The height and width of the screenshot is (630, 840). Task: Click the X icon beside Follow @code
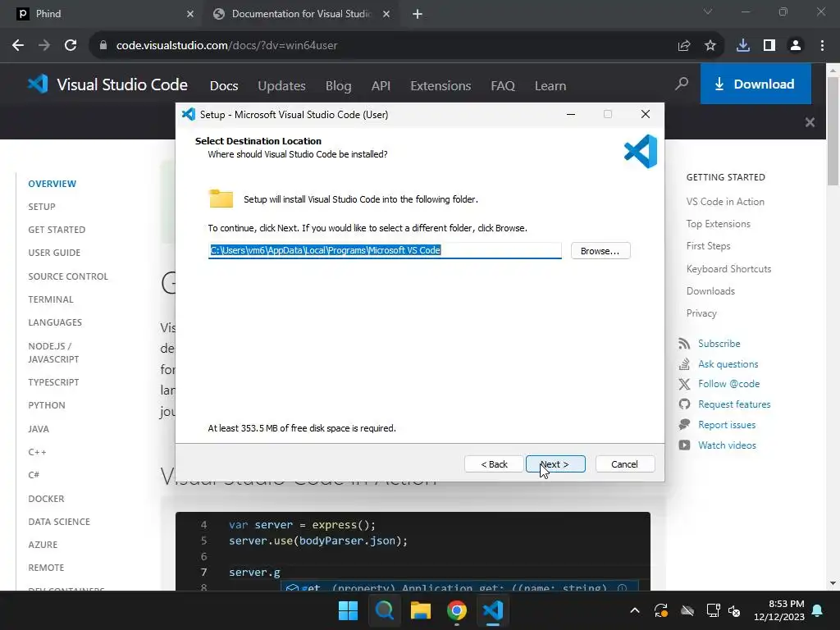684,384
